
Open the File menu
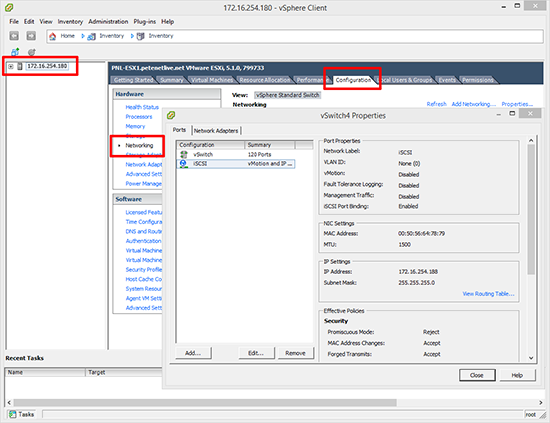coord(14,22)
